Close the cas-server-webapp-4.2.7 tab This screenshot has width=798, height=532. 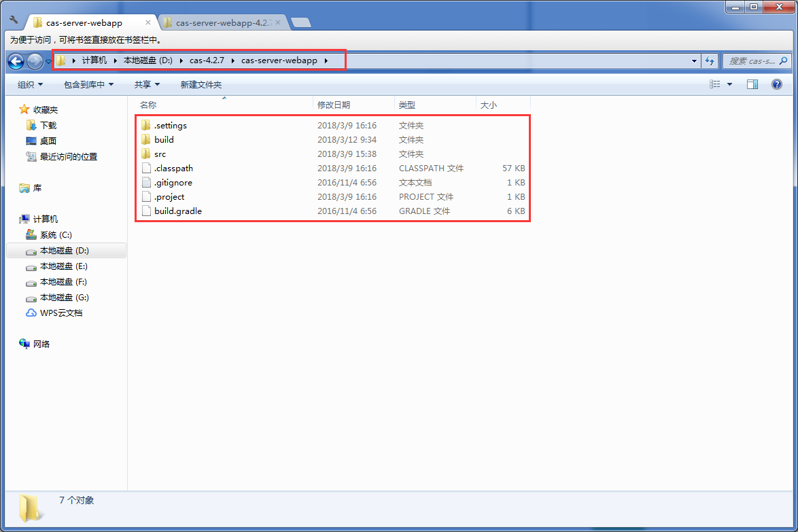pos(278,22)
